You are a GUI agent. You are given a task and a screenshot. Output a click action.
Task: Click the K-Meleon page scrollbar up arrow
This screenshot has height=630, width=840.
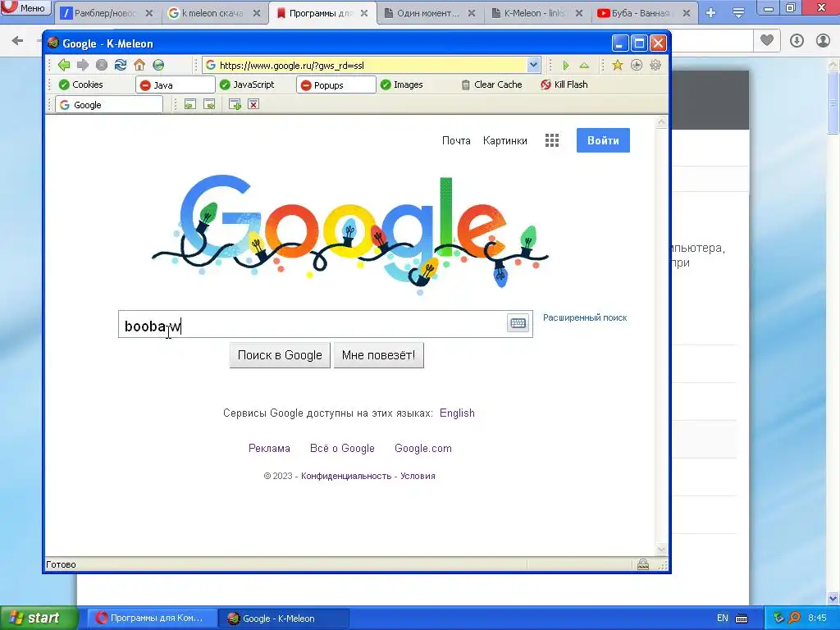[x=662, y=123]
